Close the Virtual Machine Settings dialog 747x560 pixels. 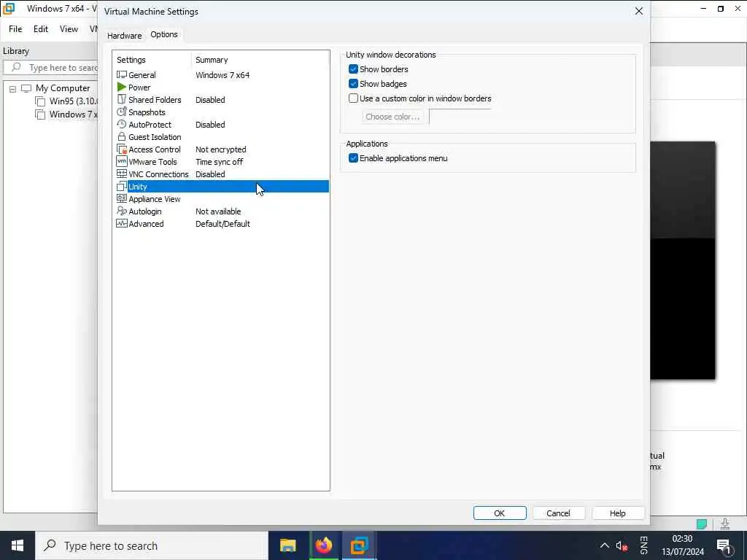point(639,11)
